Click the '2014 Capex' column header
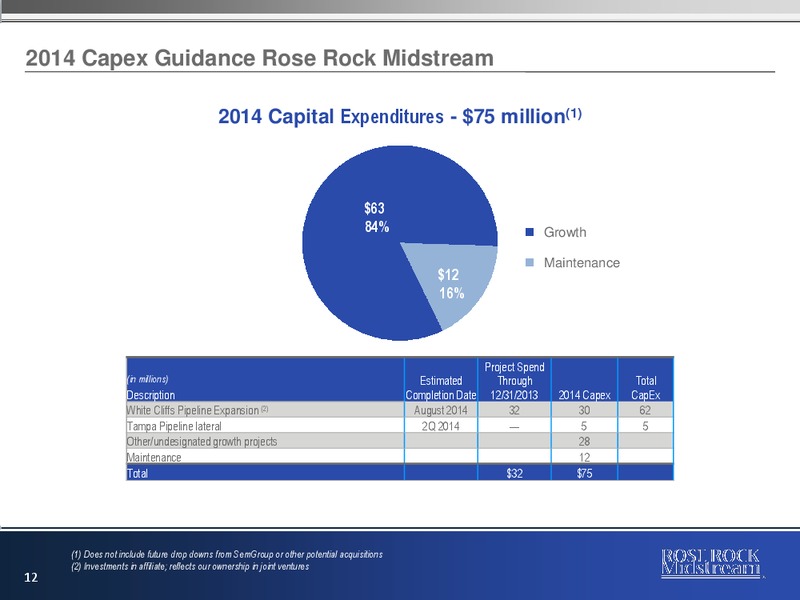 click(584, 395)
